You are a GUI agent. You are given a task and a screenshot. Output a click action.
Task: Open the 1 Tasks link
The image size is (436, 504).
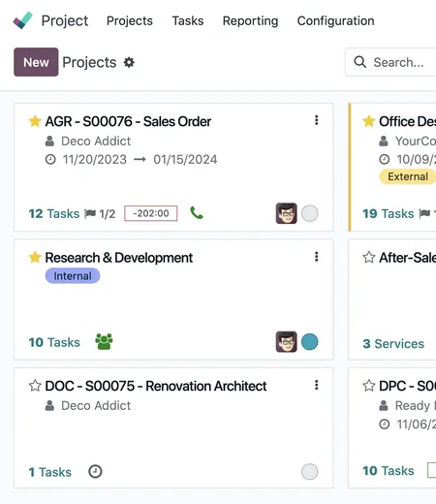tap(50, 472)
